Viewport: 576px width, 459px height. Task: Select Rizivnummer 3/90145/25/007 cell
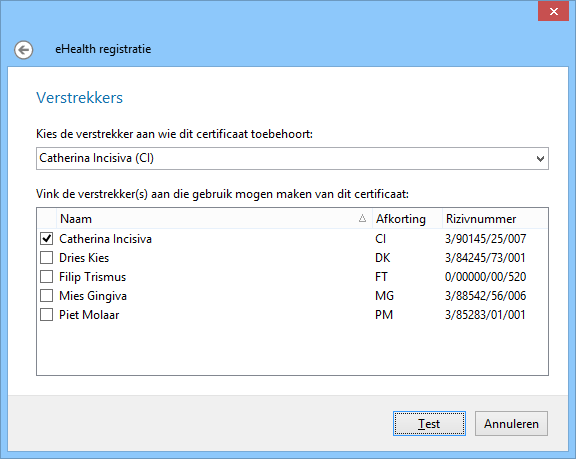point(485,239)
